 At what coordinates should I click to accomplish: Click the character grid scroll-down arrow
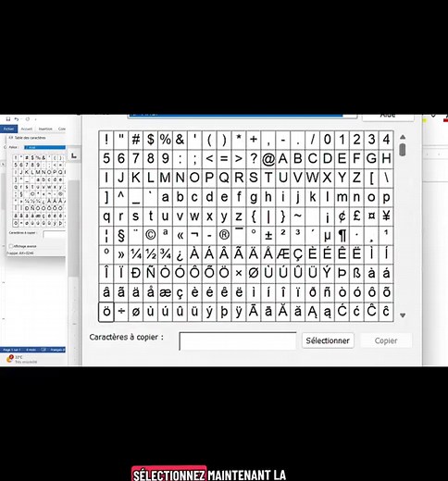pos(403,315)
